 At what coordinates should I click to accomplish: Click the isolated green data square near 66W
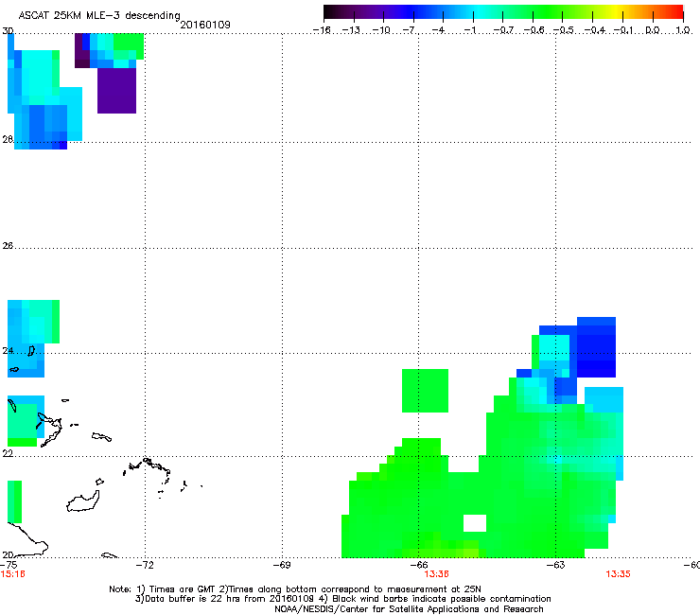(425, 391)
